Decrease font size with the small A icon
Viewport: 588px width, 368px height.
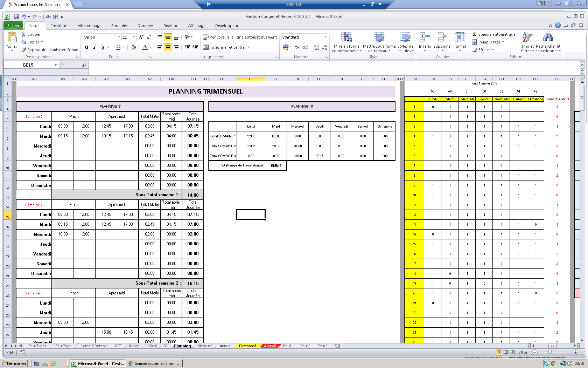click(x=148, y=37)
